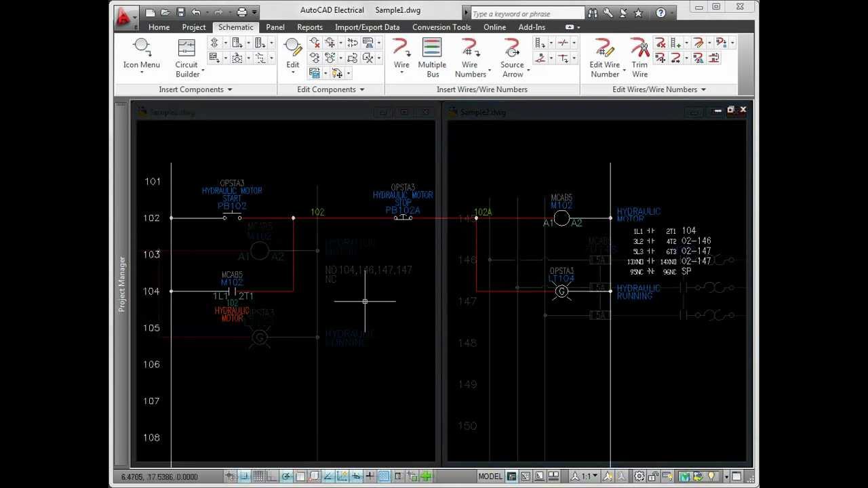Toggle Ortho Mode in the status bar
This screenshot has width=868, height=488.
click(x=272, y=476)
